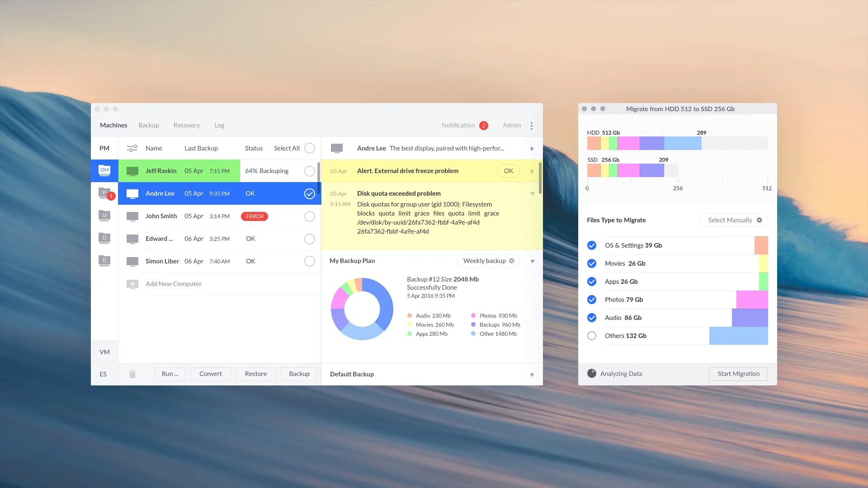Open the filter sliders icon near Name
Screen dimensions: 868x488
pos(132,148)
